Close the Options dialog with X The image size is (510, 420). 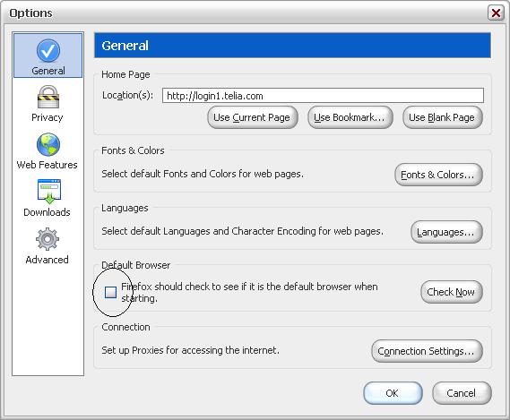click(x=496, y=13)
